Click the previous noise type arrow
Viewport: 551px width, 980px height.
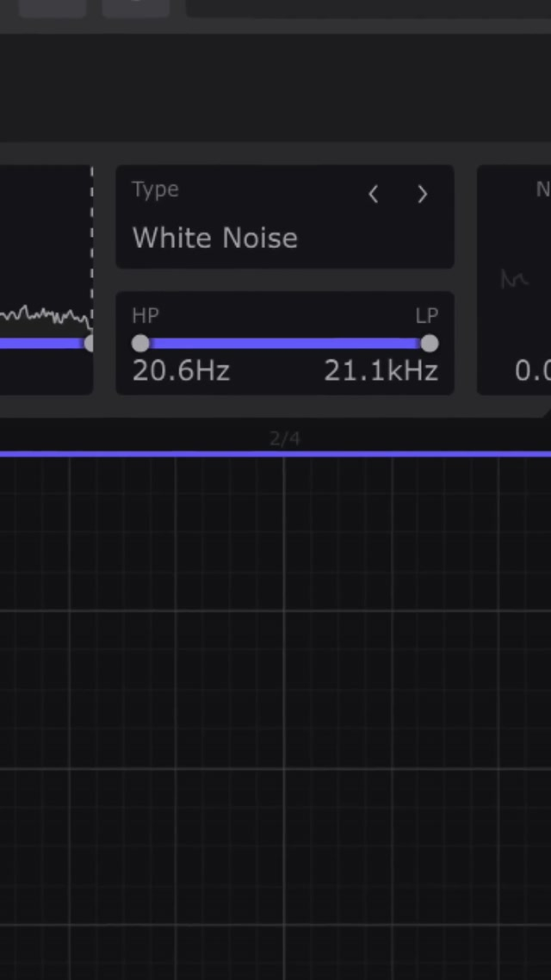click(374, 195)
